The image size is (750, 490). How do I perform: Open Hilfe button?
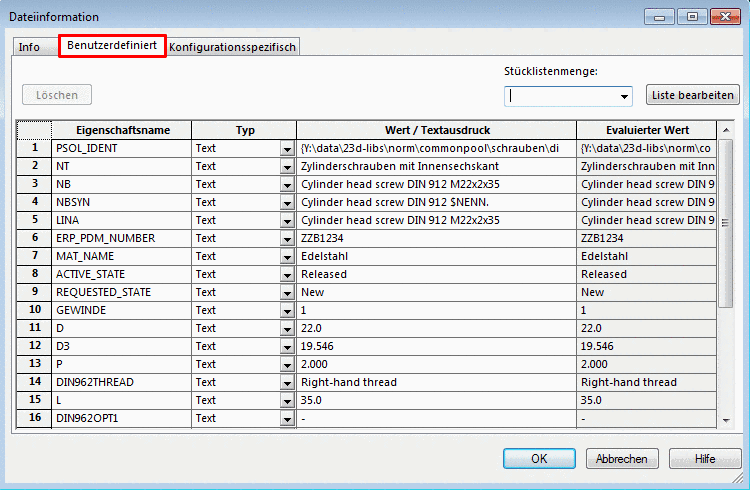(705, 458)
